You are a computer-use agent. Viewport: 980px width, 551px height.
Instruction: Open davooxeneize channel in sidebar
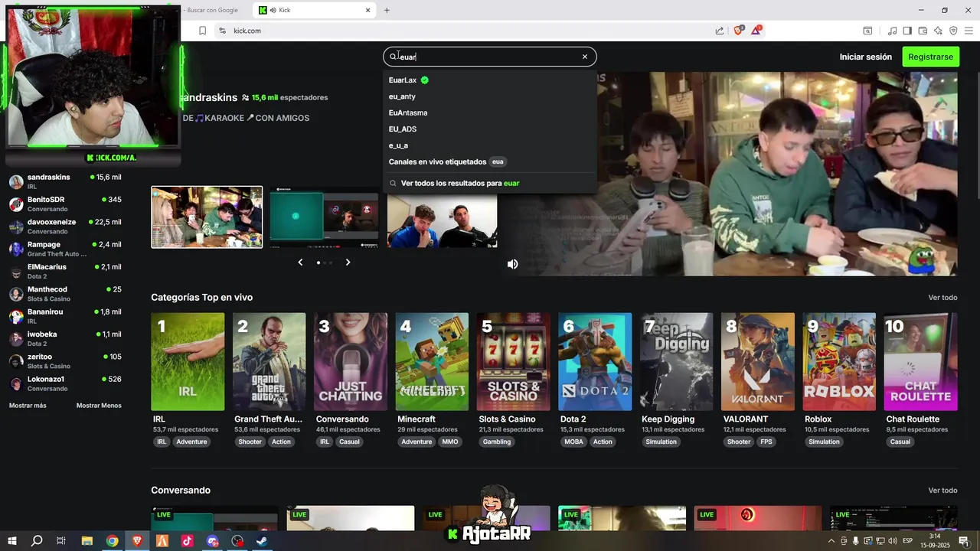coord(65,227)
